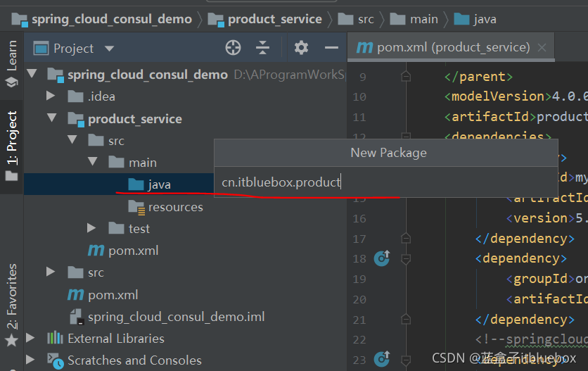Collapse the main folder arrow
Screen dimensions: 588x371
point(92,161)
